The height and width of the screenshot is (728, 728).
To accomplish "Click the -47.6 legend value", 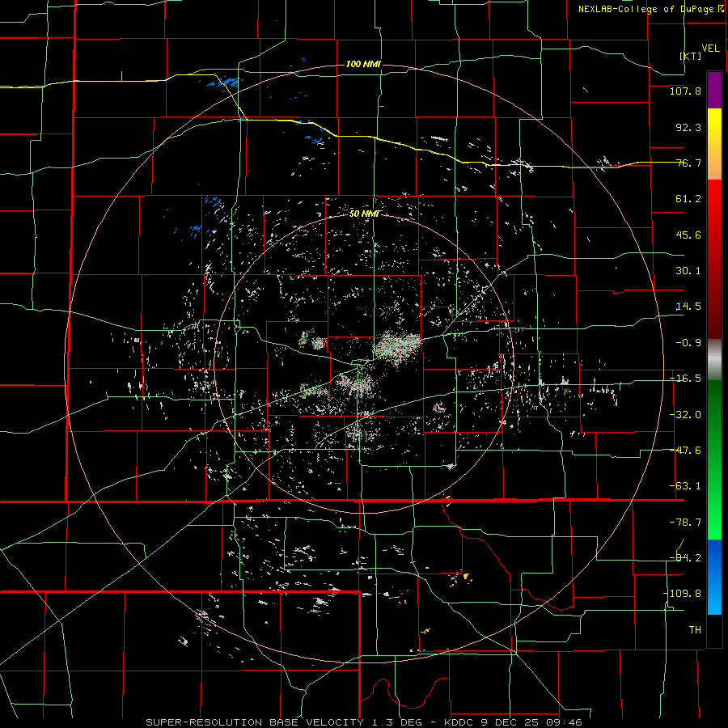I will pyautogui.click(x=685, y=451).
